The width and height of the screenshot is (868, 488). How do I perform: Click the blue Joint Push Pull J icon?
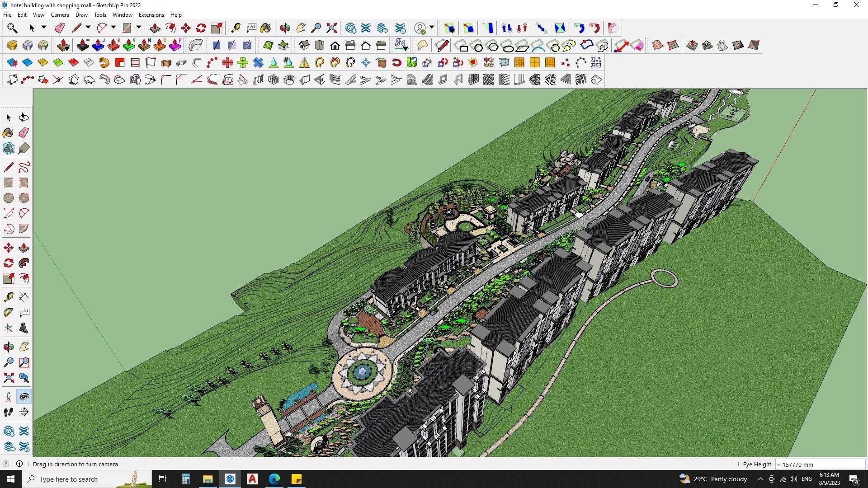point(98,45)
